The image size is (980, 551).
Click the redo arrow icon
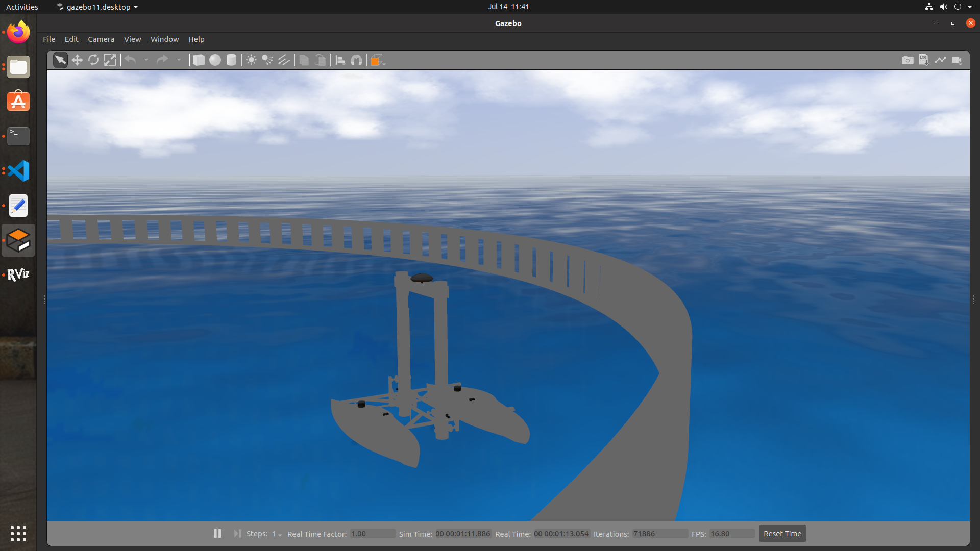pos(162,60)
